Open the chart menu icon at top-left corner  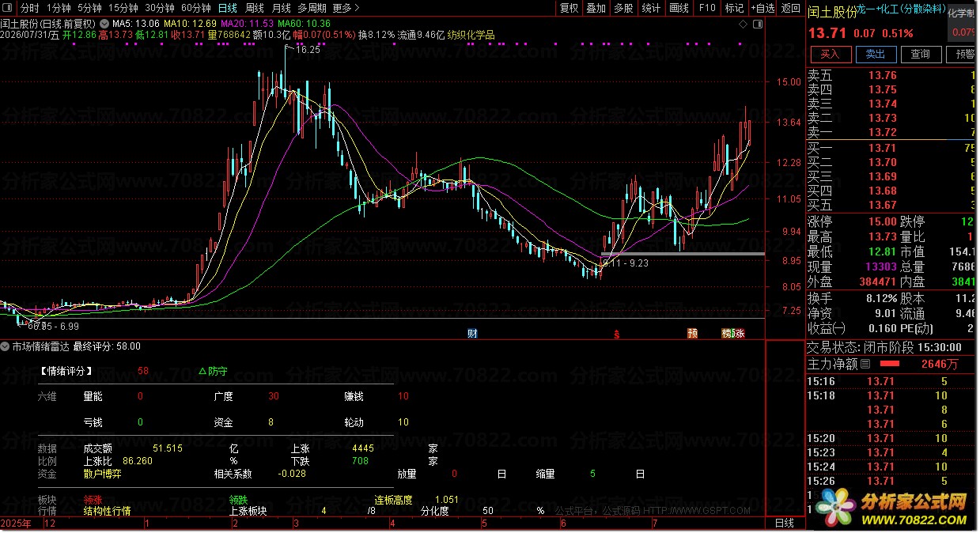[8, 8]
